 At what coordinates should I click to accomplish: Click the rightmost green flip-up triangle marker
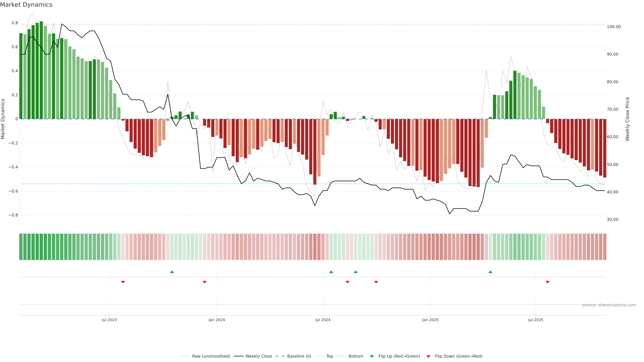tap(490, 272)
